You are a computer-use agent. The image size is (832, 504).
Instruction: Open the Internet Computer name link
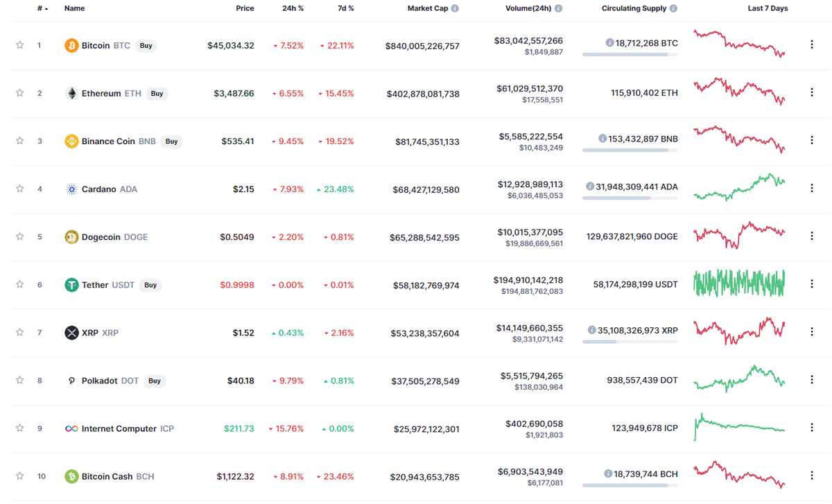[x=119, y=428]
